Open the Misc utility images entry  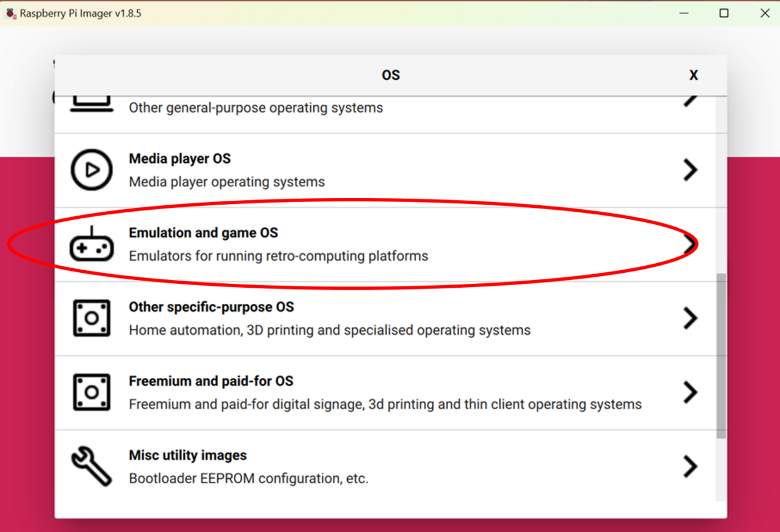[385, 466]
